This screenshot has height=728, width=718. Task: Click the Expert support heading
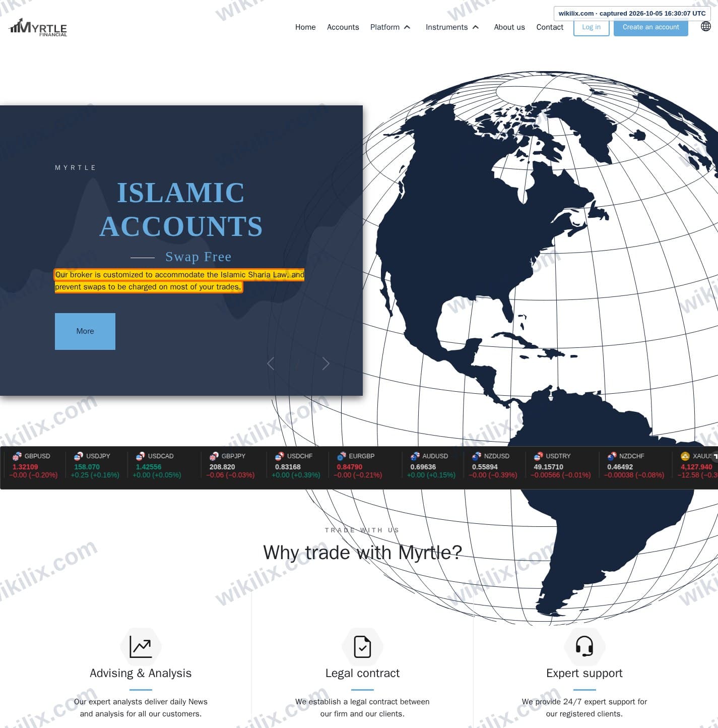[584, 673]
